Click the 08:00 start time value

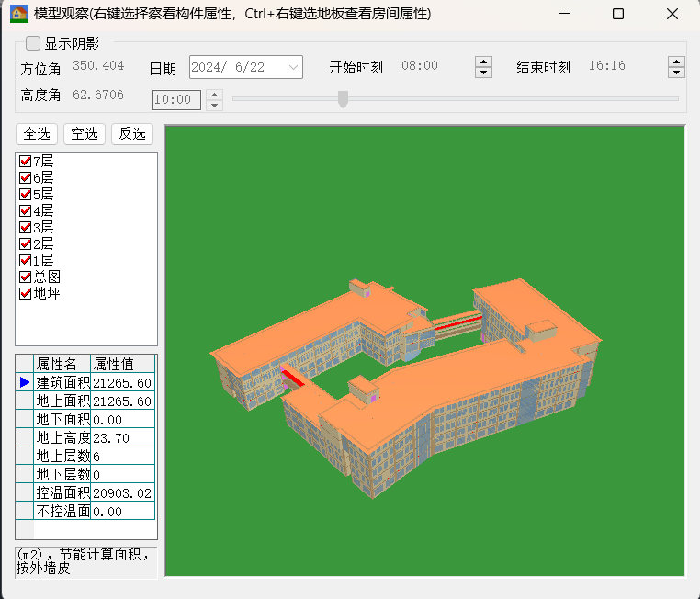click(420, 65)
